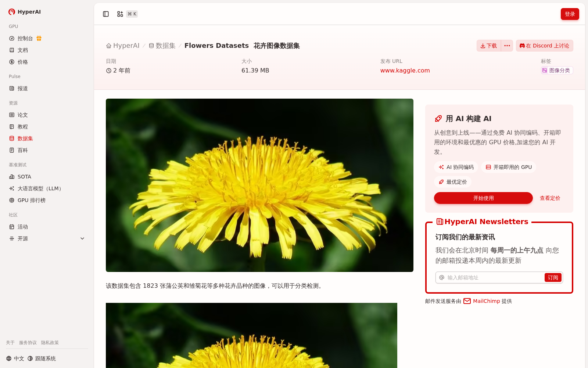Open 百科 wiki in sidebar
The width and height of the screenshot is (588, 368).
[x=47, y=150]
